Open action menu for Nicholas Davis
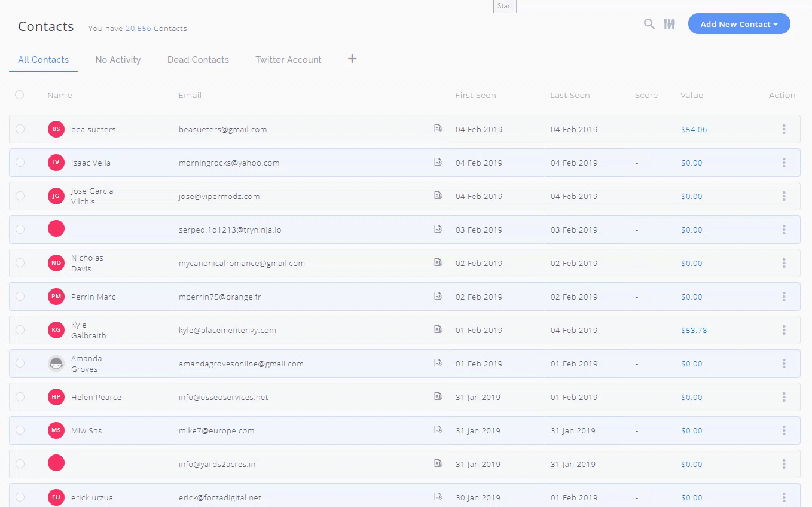Image resolution: width=812 pixels, height=507 pixels. pos(784,263)
